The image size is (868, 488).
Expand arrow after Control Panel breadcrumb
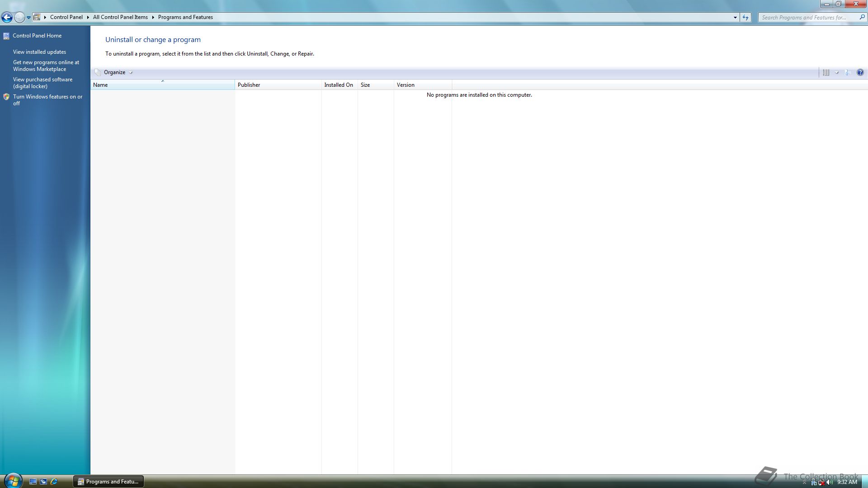click(88, 17)
